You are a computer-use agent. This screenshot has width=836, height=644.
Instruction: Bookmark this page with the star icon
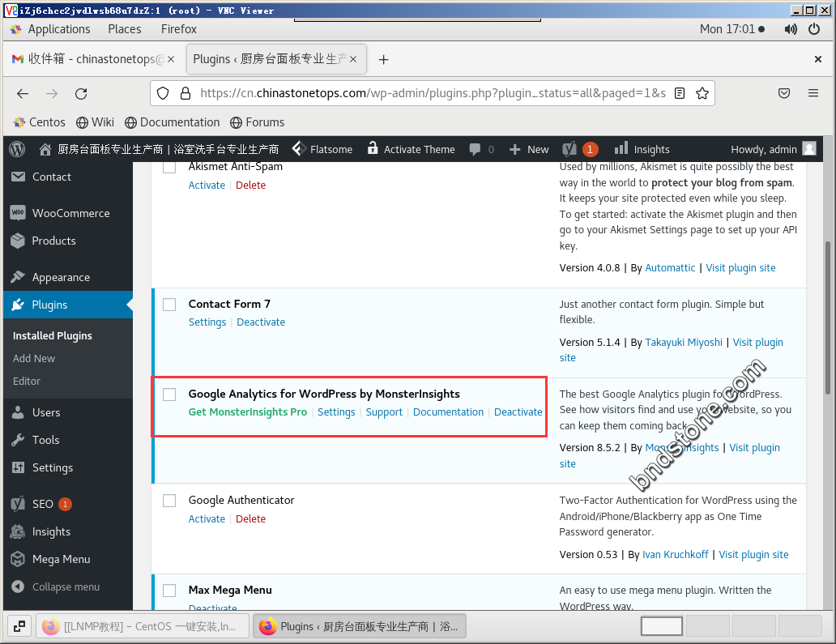click(x=702, y=93)
